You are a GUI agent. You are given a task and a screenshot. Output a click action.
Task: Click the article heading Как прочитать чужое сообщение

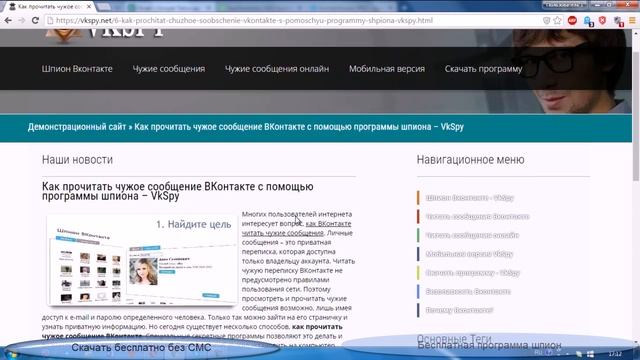pos(178,191)
